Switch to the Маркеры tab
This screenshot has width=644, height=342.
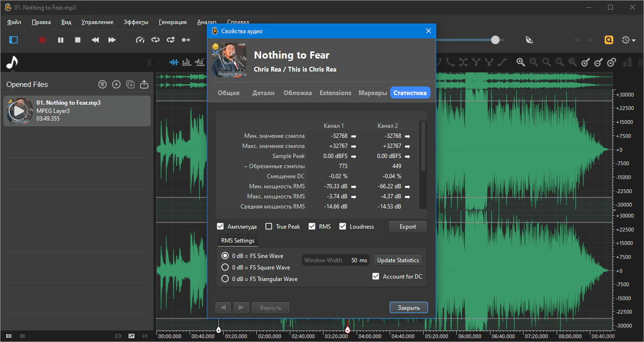(372, 93)
